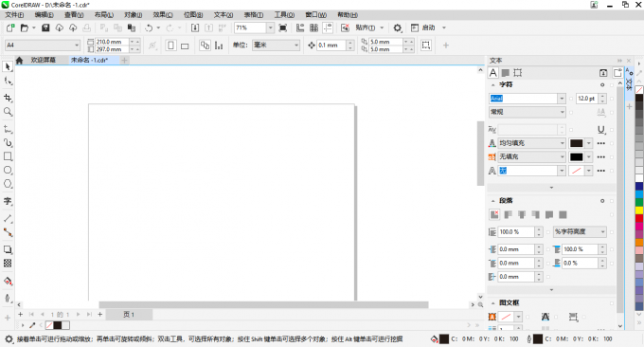
Task: Collapse the 段落 section
Action: pyautogui.click(x=492, y=201)
